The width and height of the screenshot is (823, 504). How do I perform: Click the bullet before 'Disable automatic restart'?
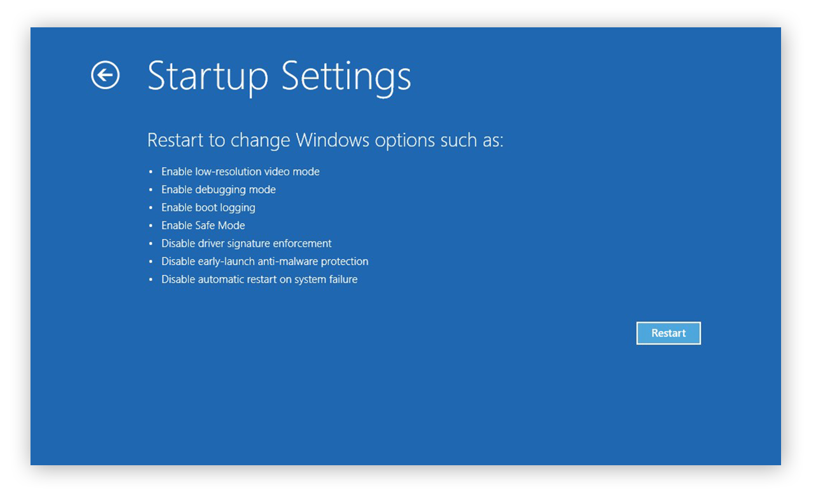151,280
